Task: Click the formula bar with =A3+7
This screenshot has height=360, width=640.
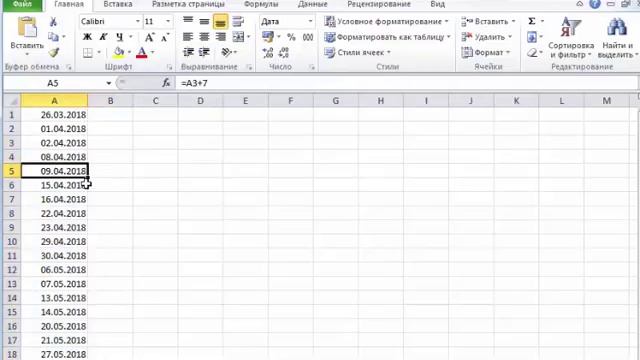Action: click(406, 83)
